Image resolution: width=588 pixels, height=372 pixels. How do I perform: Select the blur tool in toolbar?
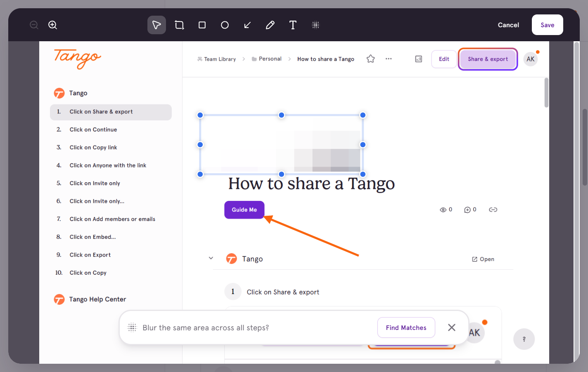[315, 25]
